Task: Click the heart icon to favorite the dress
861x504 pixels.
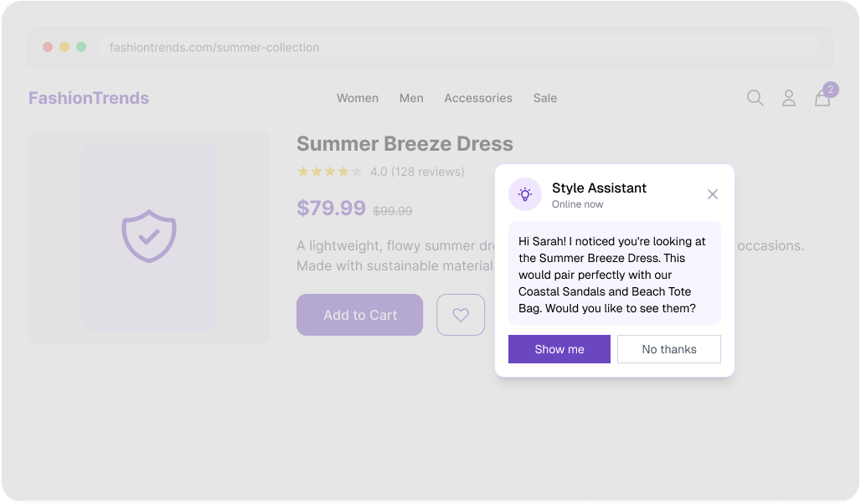Action: click(461, 314)
